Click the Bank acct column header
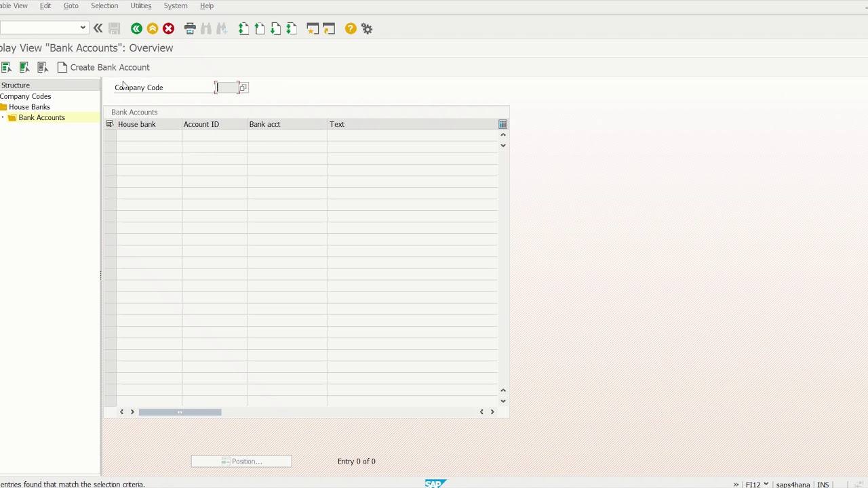Viewport: 868px width, 488px height. point(288,124)
